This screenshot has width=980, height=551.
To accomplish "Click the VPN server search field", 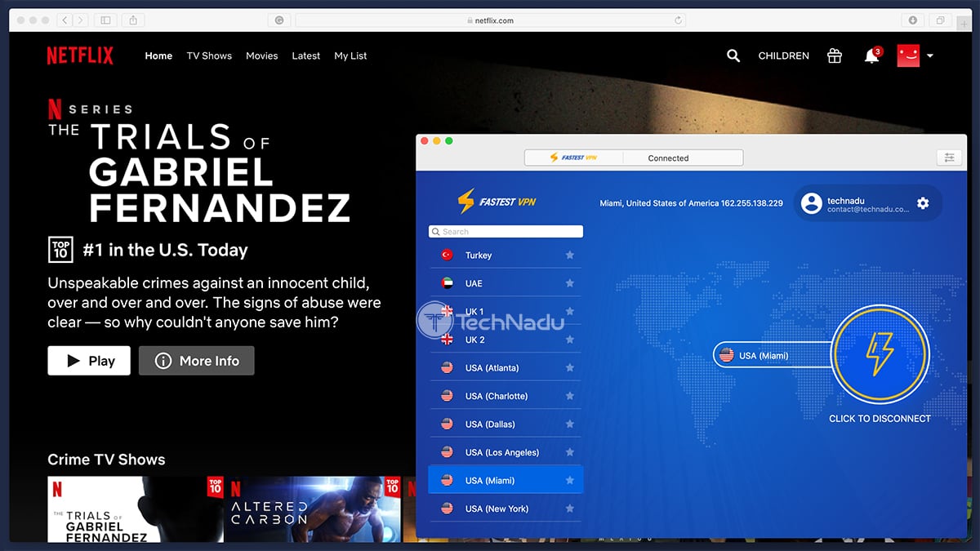I will (506, 232).
